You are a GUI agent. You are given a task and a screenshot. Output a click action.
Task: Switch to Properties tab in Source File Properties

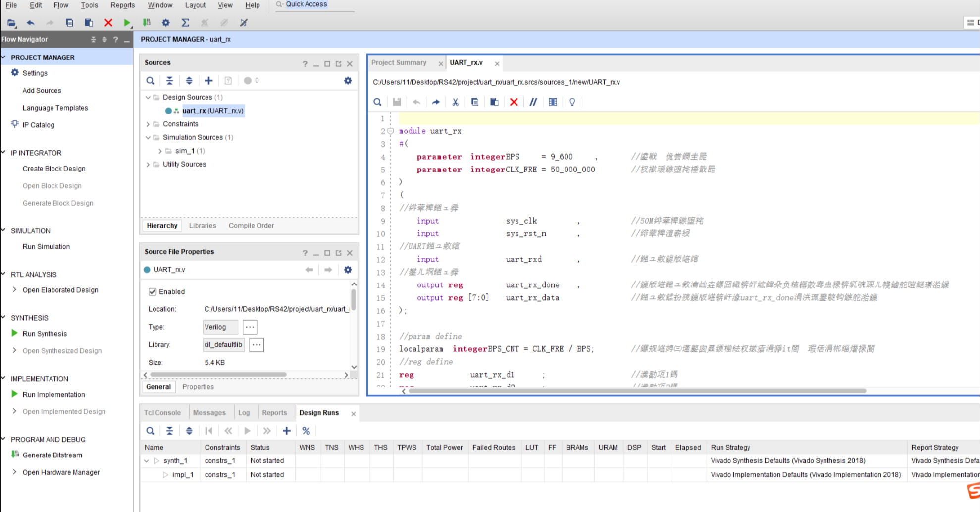coord(198,387)
